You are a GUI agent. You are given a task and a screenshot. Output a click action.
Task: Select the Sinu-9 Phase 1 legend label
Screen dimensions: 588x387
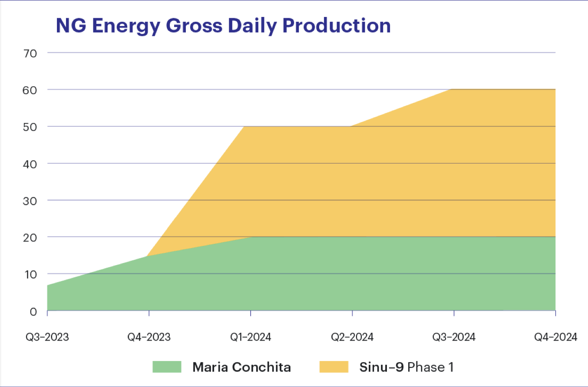406,367
